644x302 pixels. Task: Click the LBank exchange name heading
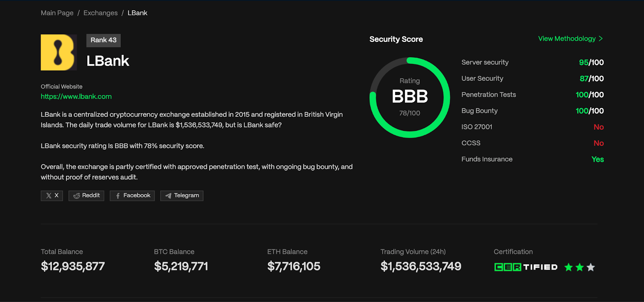pos(108,61)
